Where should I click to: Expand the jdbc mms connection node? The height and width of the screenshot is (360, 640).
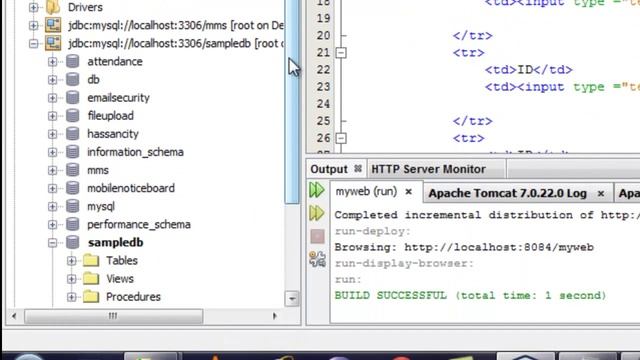[33, 25]
